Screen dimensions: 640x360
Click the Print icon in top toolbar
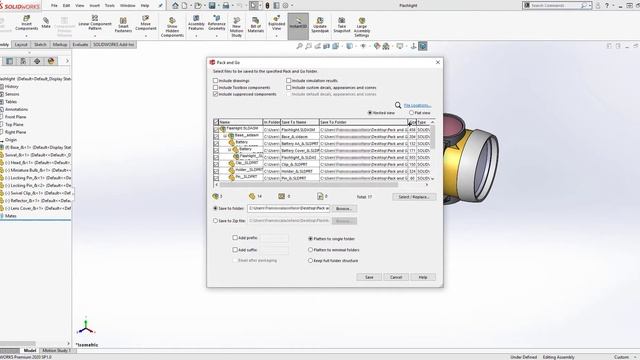[x=226, y=5]
